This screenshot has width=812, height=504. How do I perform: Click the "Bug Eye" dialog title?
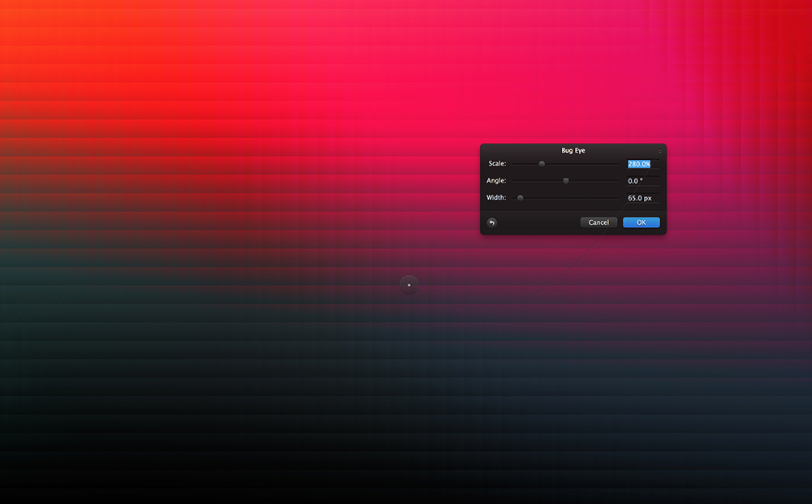tap(573, 151)
